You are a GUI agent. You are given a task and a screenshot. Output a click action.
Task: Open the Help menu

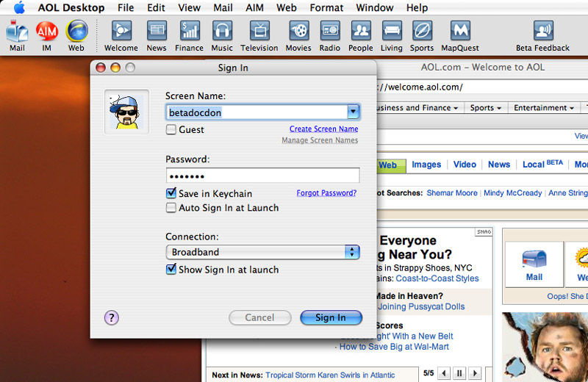tap(417, 7)
